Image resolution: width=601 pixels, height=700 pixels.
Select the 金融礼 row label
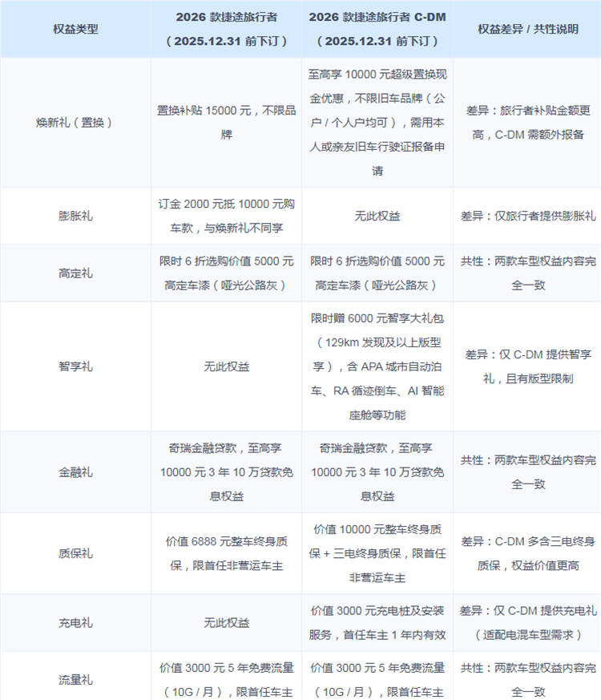[x=75, y=472]
